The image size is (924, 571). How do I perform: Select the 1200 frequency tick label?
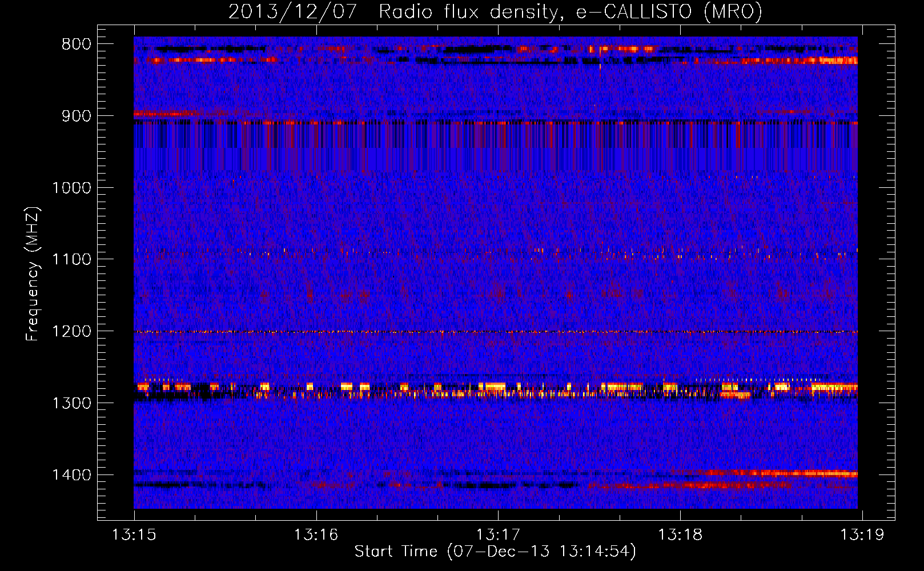click(x=71, y=332)
